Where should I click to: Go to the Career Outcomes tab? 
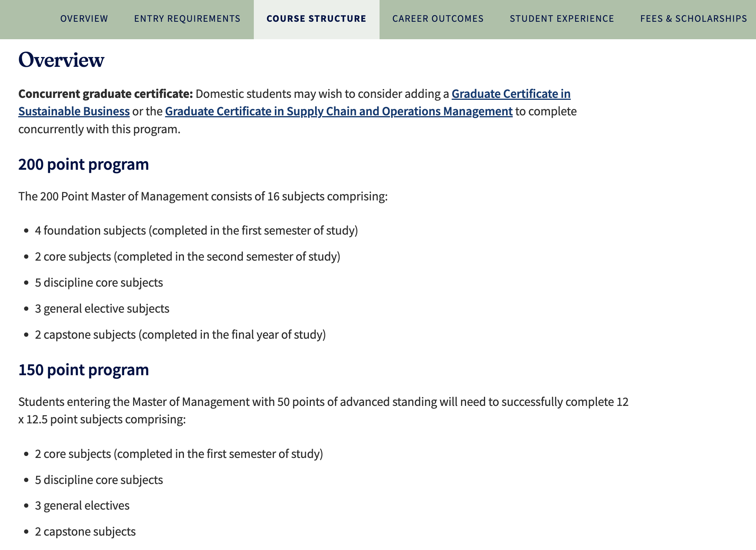pos(438,19)
